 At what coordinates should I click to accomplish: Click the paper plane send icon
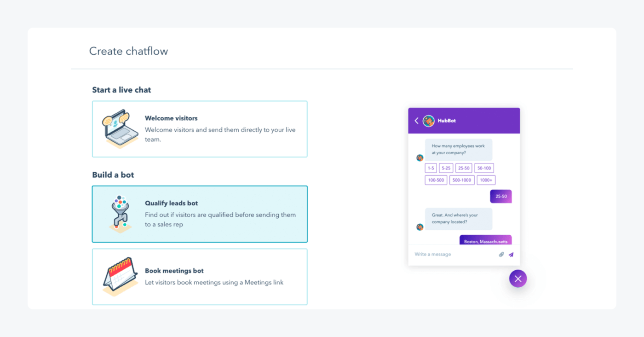511,254
